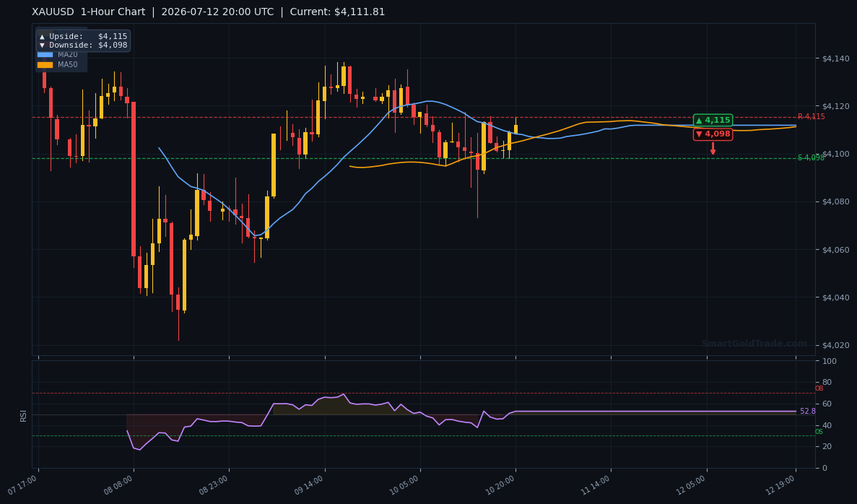Click the RSI axis 20 label
Image resolution: width=857 pixels, height=504 pixels.
point(827,447)
